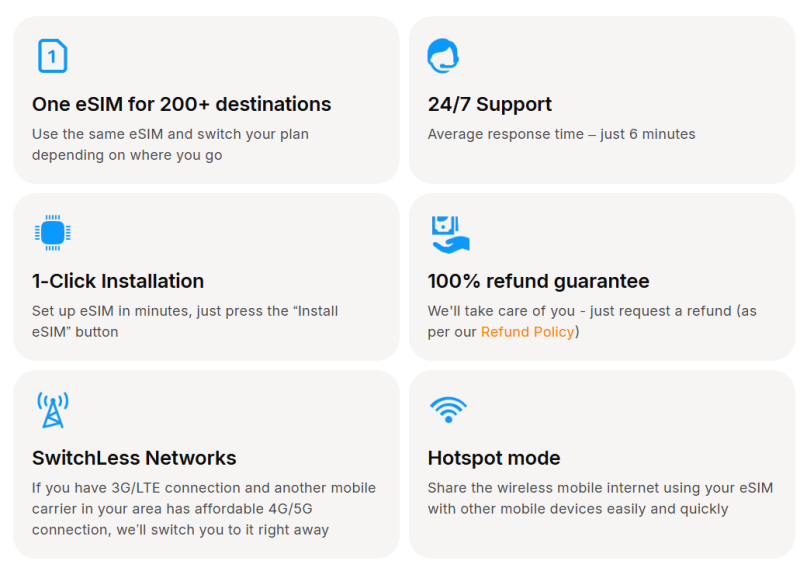Click the "100% refund guarantee" heading
This screenshot has height=571, width=800.
point(538,281)
